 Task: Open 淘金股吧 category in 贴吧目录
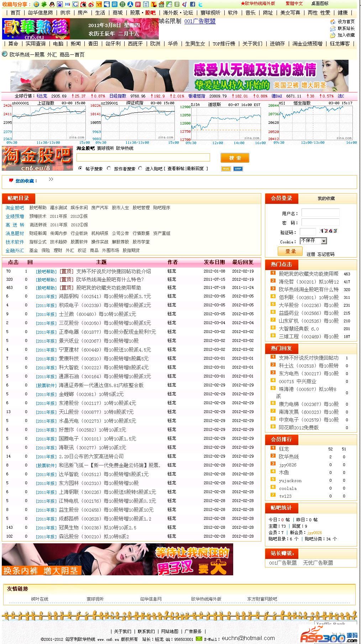point(15,208)
